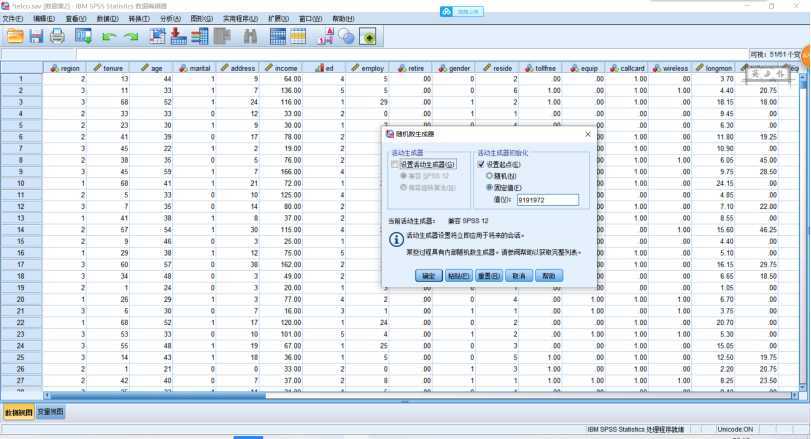Select row header 27

(x=21, y=381)
